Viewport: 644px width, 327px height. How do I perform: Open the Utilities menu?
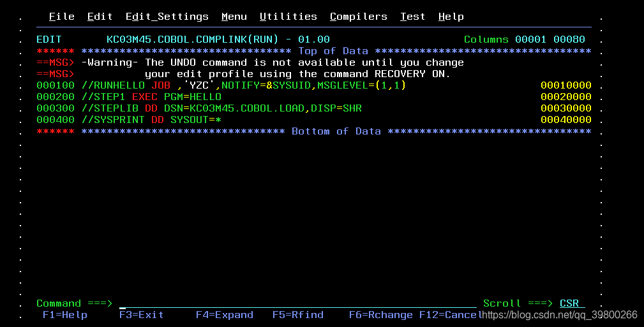288,17
